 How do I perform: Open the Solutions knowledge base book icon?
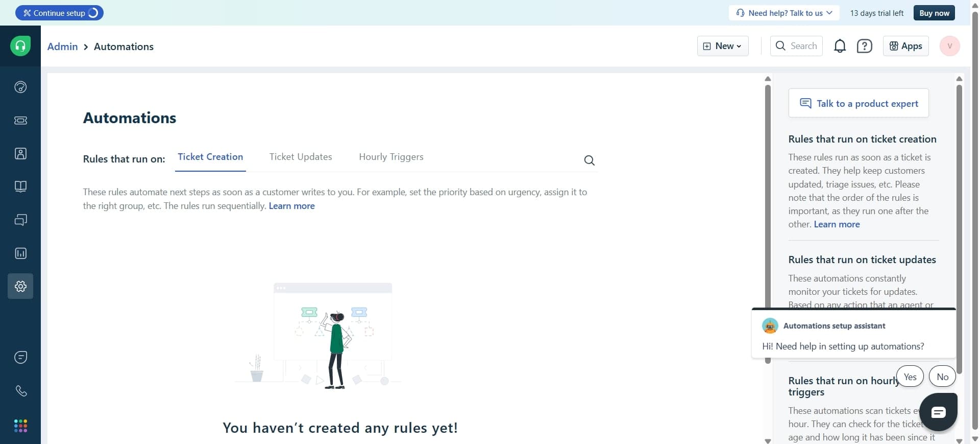(x=20, y=186)
